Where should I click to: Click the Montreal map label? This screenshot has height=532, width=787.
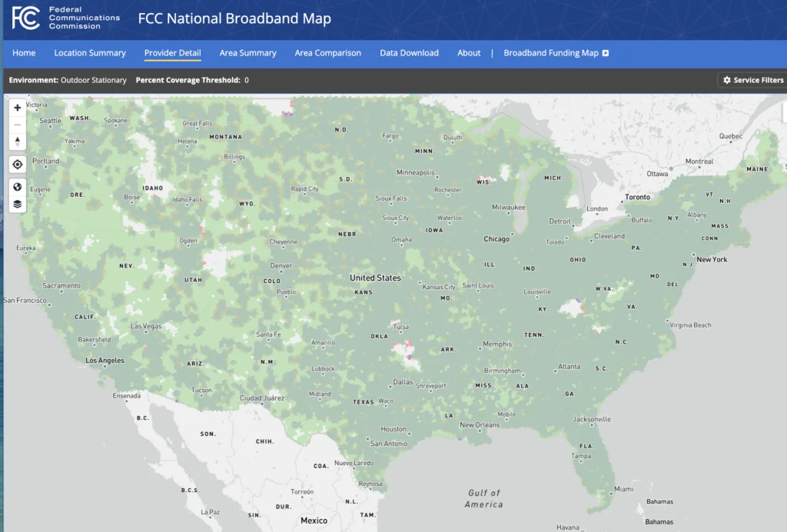point(699,161)
